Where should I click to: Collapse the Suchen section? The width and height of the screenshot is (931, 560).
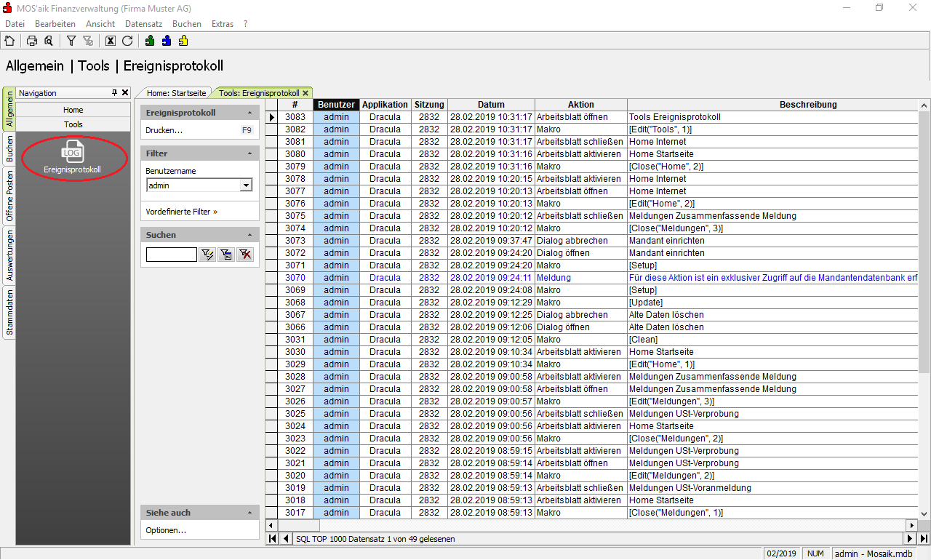click(249, 236)
